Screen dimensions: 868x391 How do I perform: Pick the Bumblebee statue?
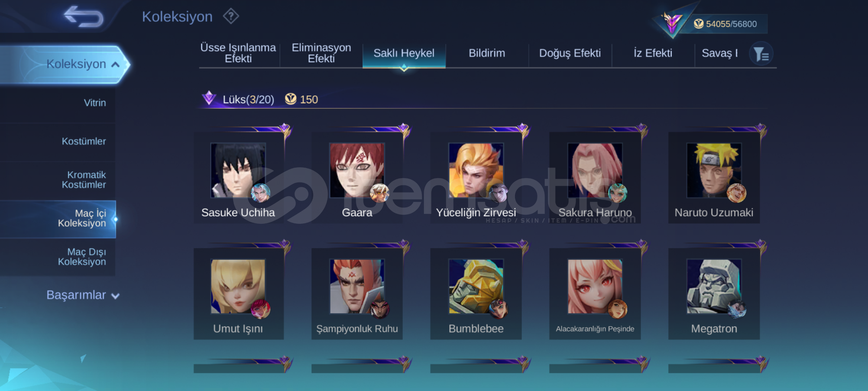(476, 294)
